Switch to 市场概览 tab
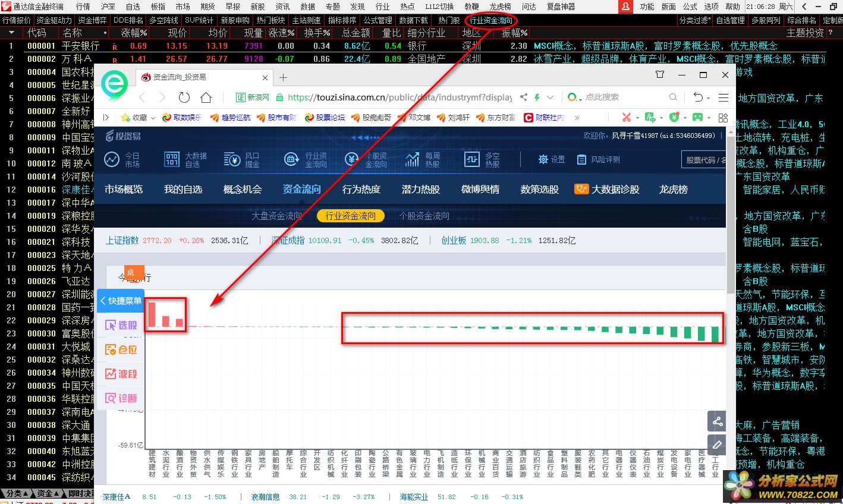This screenshot has height=504, width=843. (x=124, y=190)
